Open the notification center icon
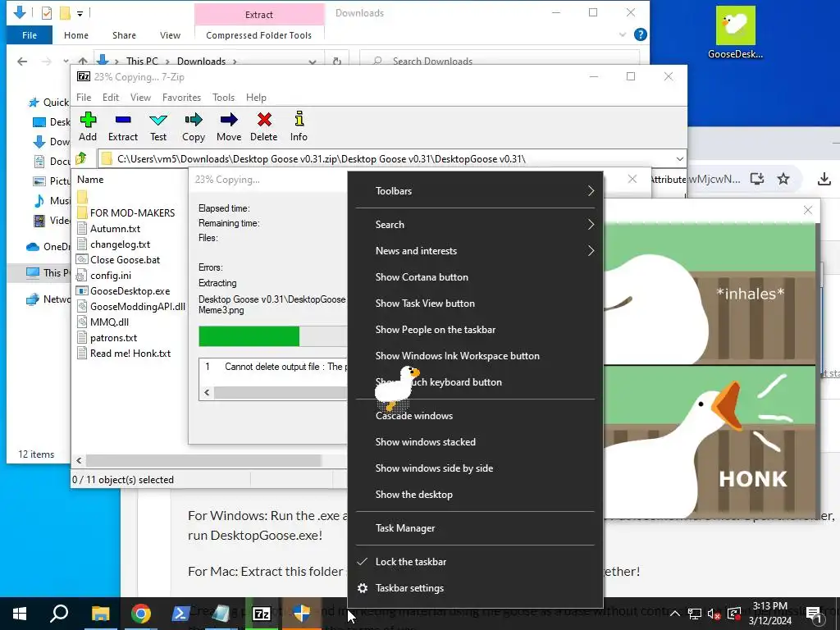This screenshot has height=630, width=840. 814,614
